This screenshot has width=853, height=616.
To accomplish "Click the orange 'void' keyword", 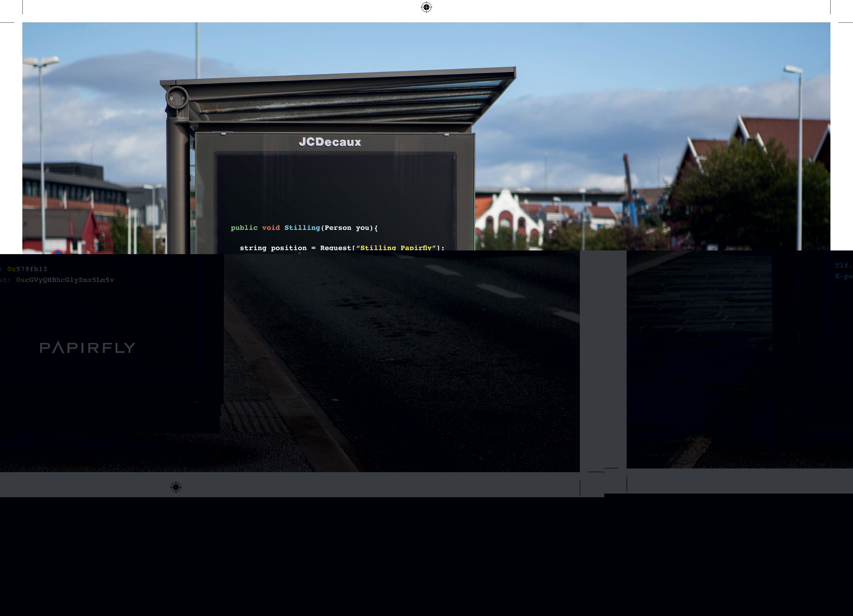I will coord(271,228).
